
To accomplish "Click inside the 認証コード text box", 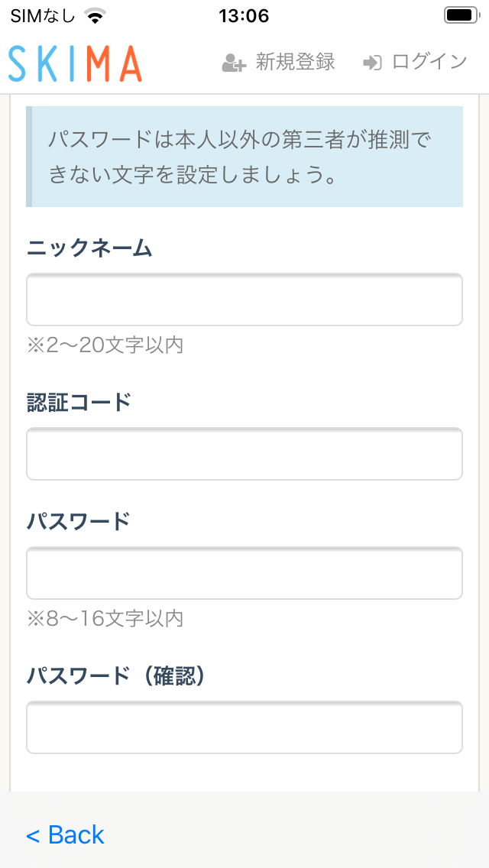I will 244,454.
